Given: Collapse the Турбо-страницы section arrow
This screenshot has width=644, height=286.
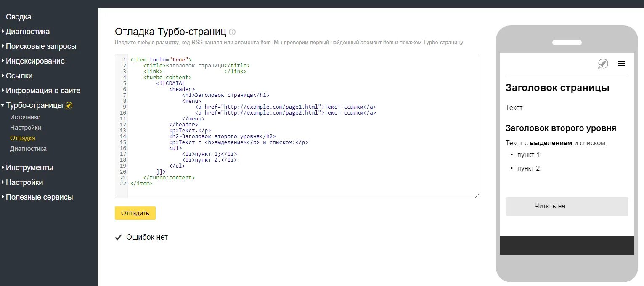Looking at the screenshot, I should tap(3, 105).
